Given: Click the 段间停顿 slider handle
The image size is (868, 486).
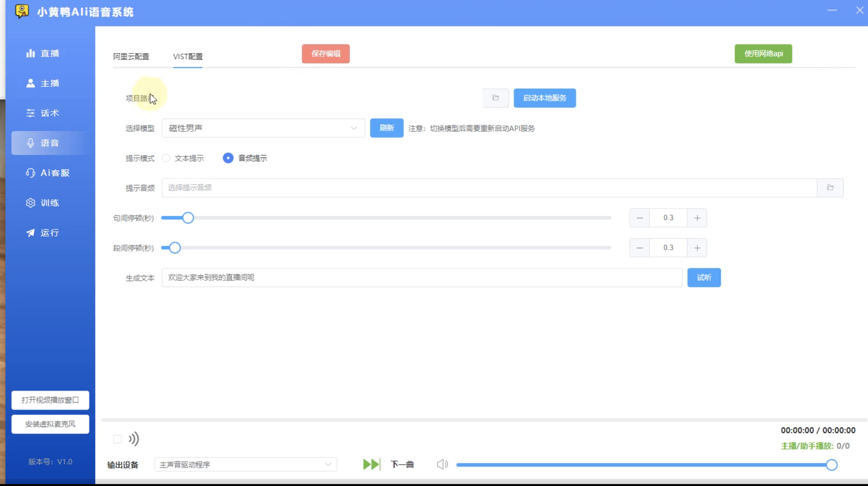Looking at the screenshot, I should [x=174, y=248].
